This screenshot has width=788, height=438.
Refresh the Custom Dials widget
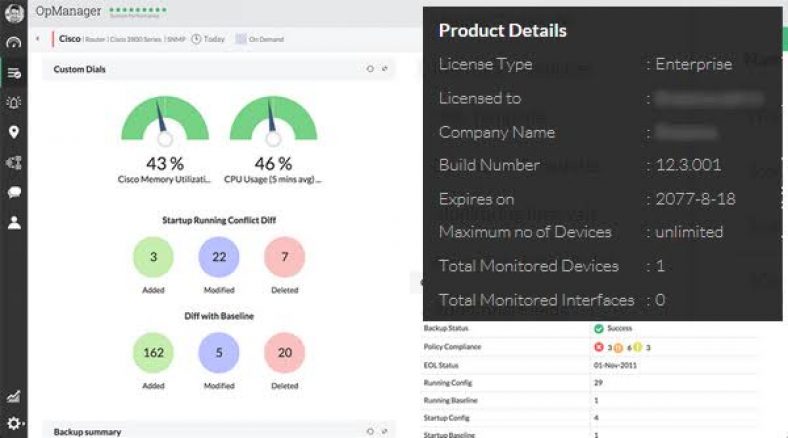point(369,69)
